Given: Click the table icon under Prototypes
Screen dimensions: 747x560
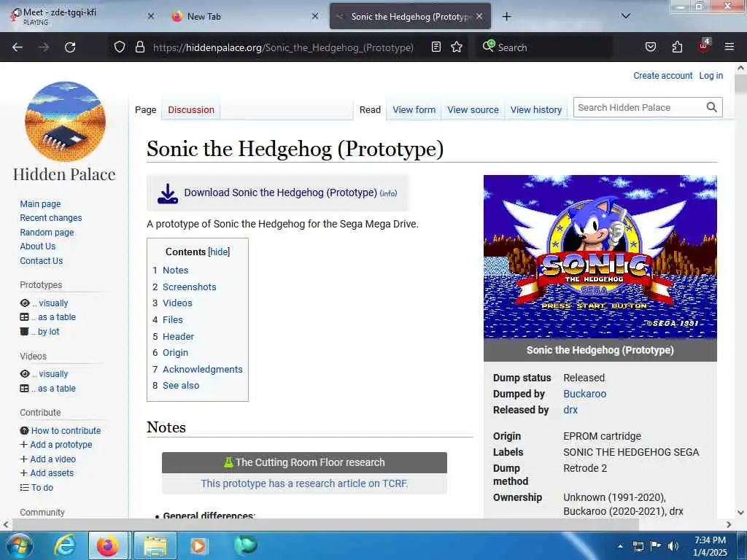Looking at the screenshot, I should [24, 317].
